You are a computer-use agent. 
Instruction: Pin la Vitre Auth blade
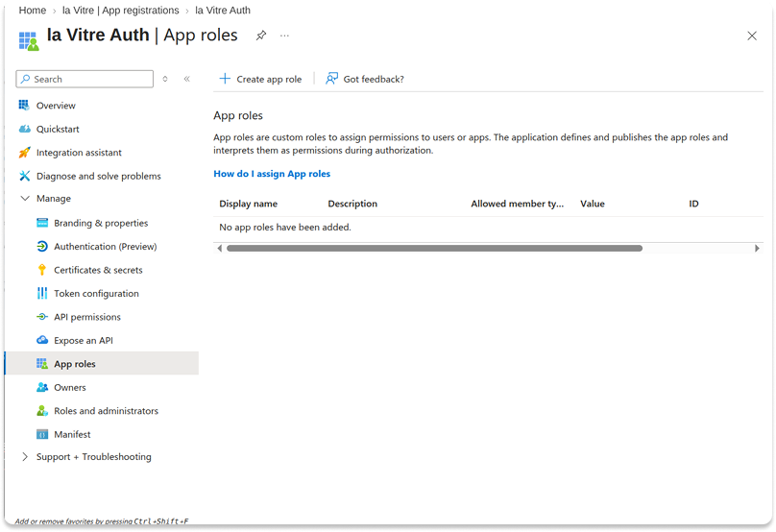click(261, 36)
